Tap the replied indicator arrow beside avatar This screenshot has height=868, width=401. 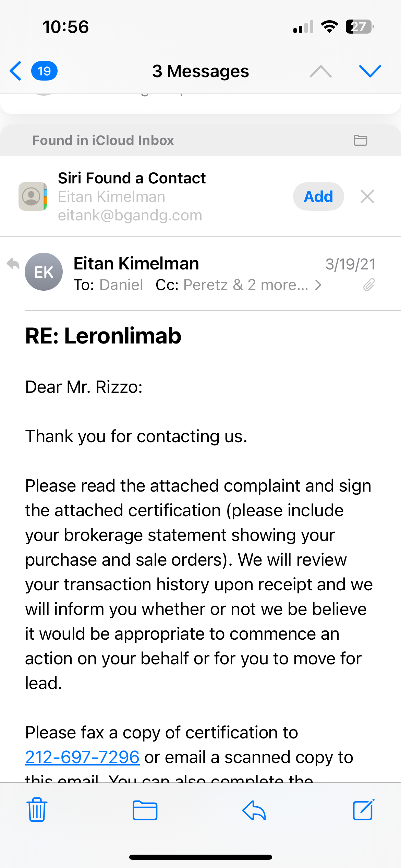click(13, 264)
